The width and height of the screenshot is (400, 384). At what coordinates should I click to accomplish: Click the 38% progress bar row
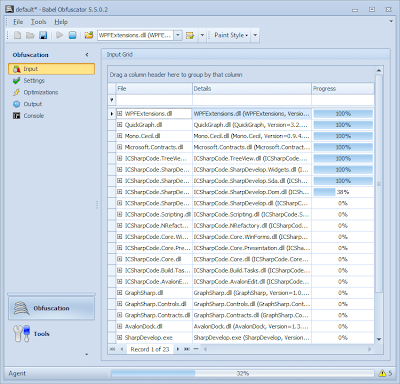tap(343, 192)
